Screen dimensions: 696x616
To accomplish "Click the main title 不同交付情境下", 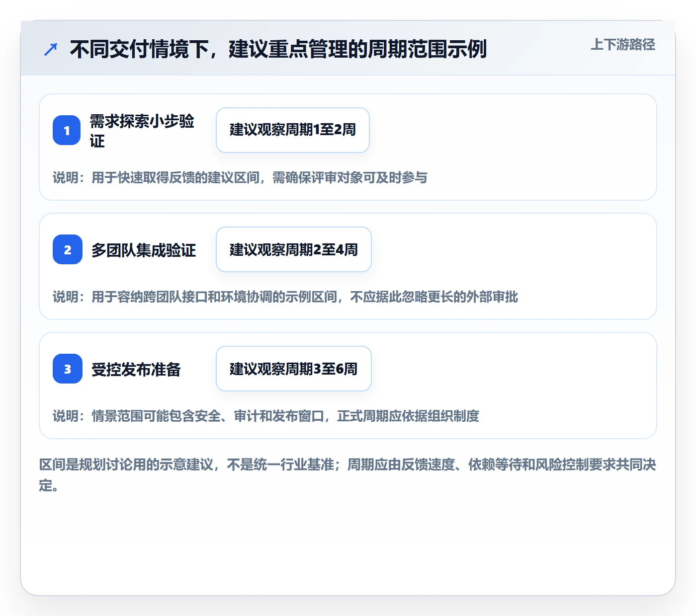I will tap(278, 49).
